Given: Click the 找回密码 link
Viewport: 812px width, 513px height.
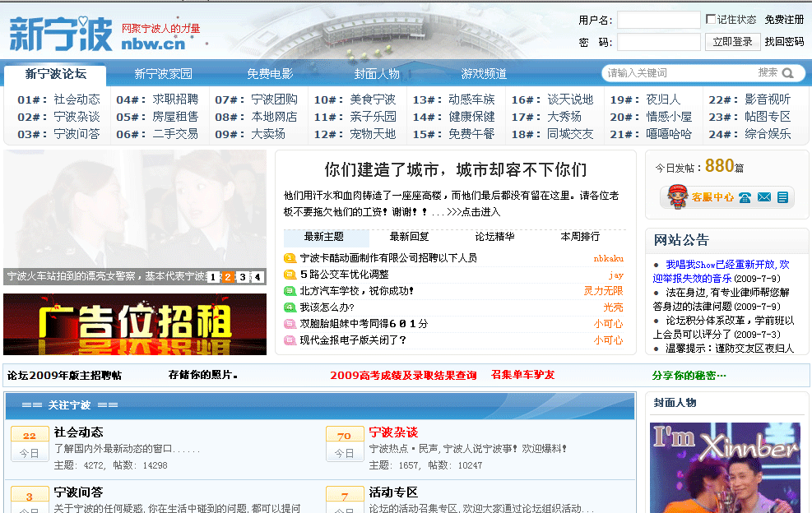Looking at the screenshot, I should point(784,42).
